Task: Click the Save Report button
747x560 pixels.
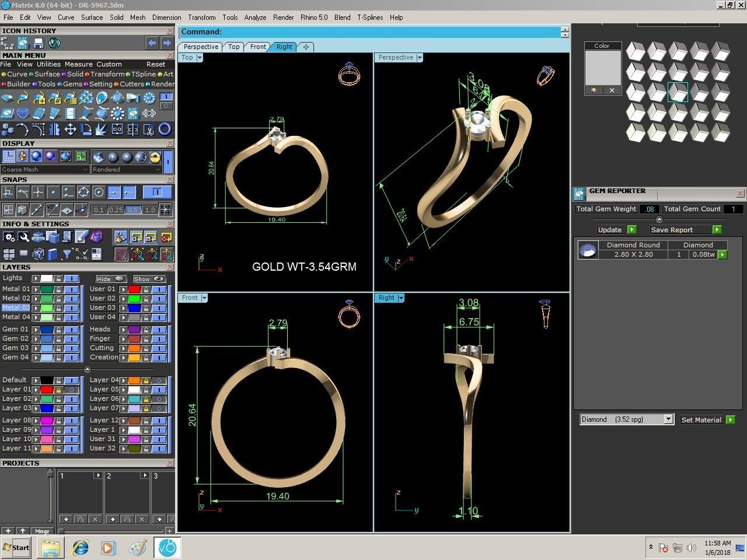Action: point(686,230)
